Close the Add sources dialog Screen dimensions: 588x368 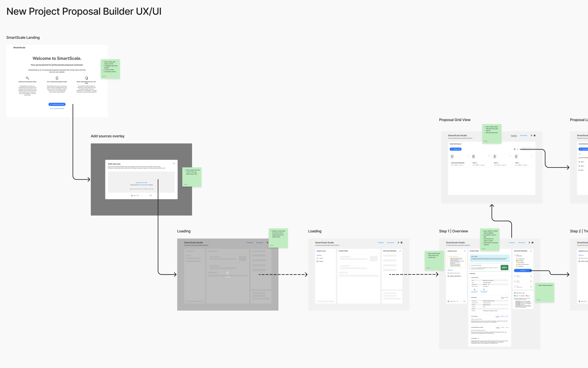[x=174, y=164]
